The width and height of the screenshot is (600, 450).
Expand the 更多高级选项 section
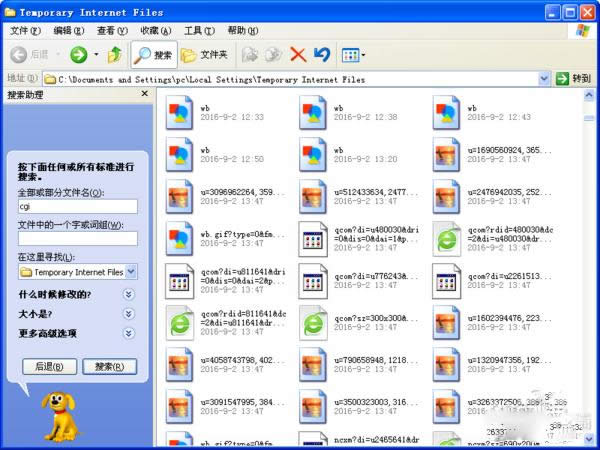pos(128,332)
